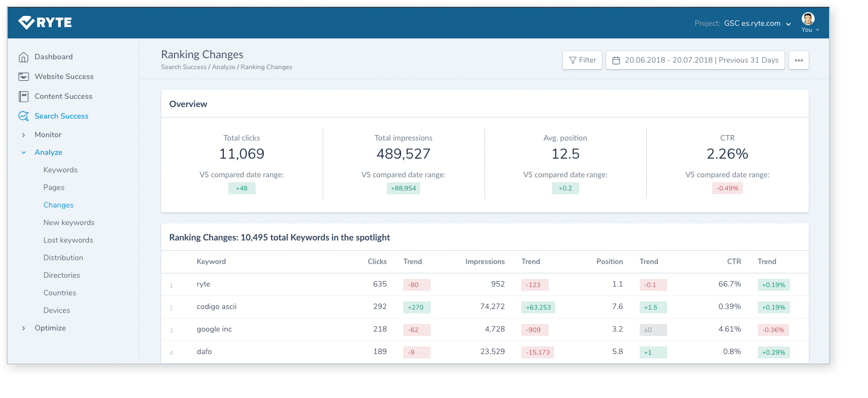
Task: Open the Dashboard home icon
Action: [24, 57]
